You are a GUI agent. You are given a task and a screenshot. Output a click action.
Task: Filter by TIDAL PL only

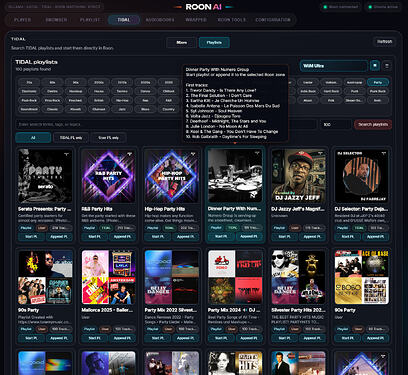click(71, 138)
